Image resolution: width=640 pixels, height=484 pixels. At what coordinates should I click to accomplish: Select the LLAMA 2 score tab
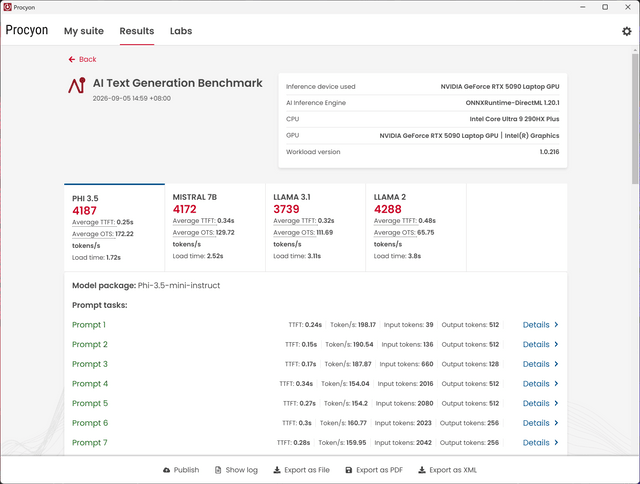pos(416,227)
